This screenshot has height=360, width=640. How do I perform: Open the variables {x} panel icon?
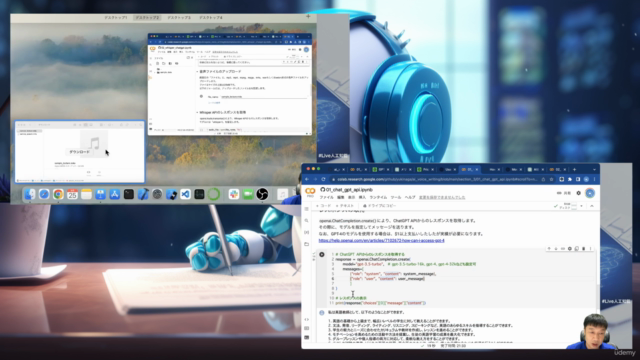(x=307, y=232)
